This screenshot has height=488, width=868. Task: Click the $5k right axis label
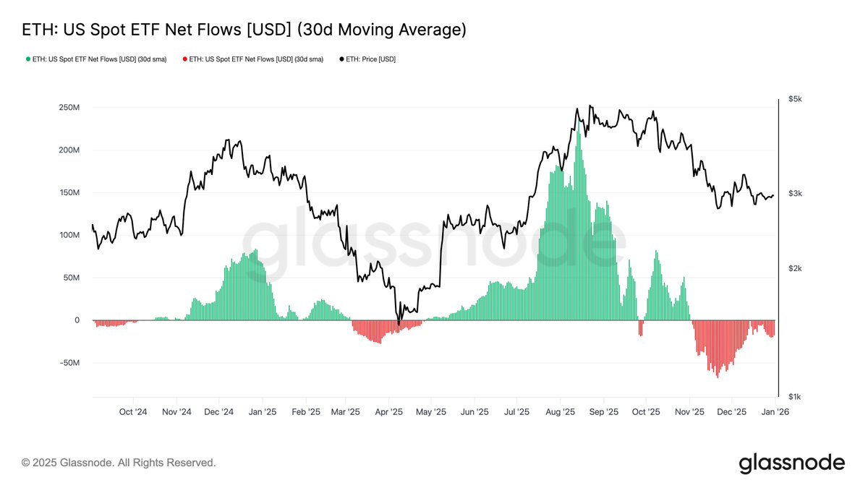point(795,99)
